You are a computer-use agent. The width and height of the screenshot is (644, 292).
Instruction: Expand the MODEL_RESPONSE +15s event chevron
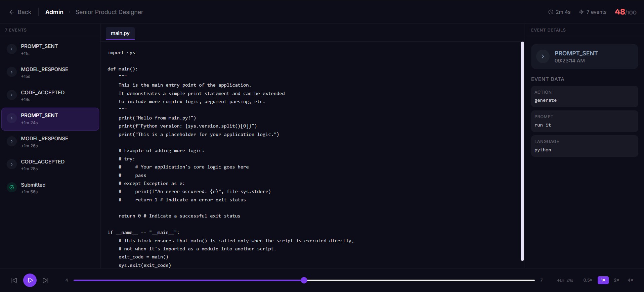[12, 72]
